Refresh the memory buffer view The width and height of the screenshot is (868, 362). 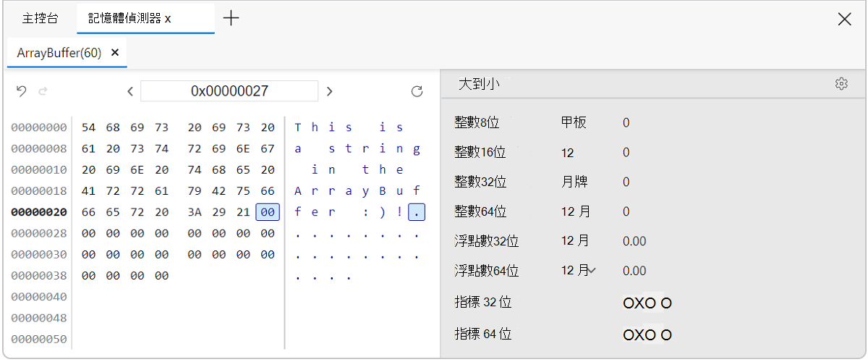point(417,91)
